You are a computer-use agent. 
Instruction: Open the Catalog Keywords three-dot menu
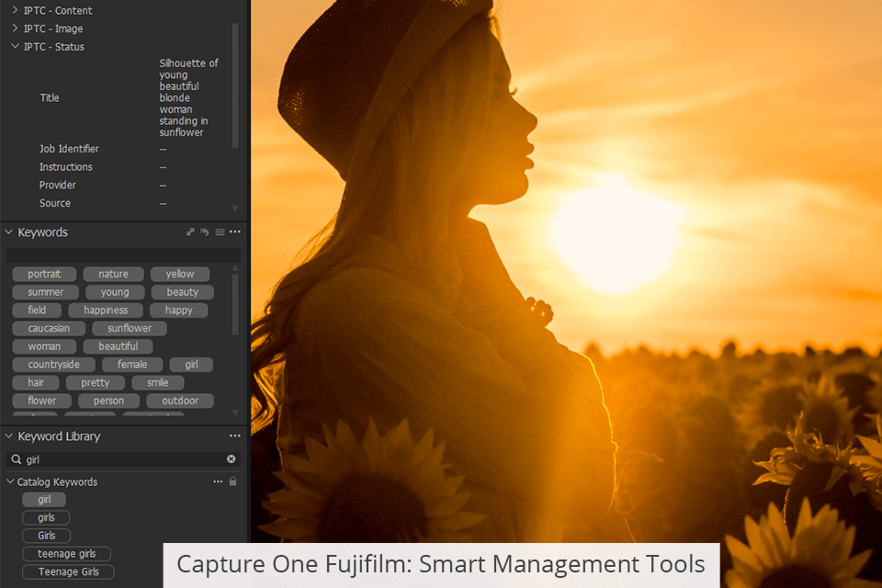pyautogui.click(x=218, y=481)
